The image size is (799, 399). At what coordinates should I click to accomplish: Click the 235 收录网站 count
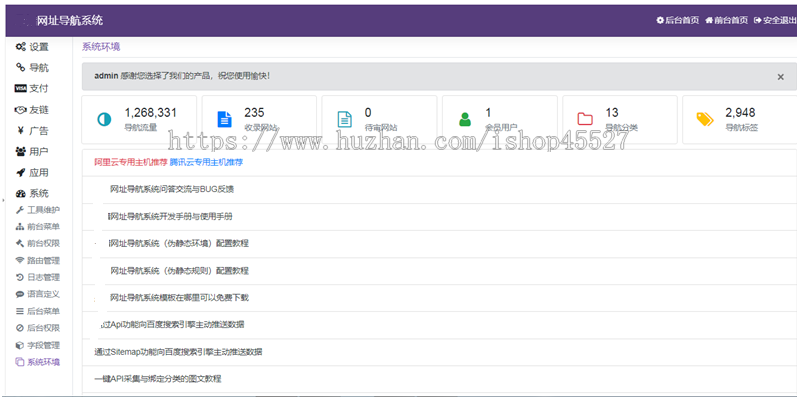pos(254,113)
